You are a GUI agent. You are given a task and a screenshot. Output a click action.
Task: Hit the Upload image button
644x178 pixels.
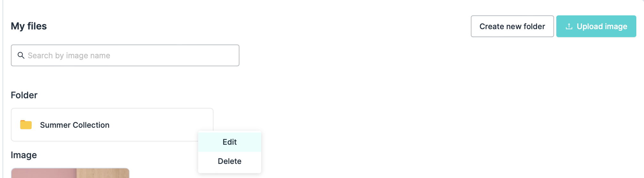pos(596,26)
